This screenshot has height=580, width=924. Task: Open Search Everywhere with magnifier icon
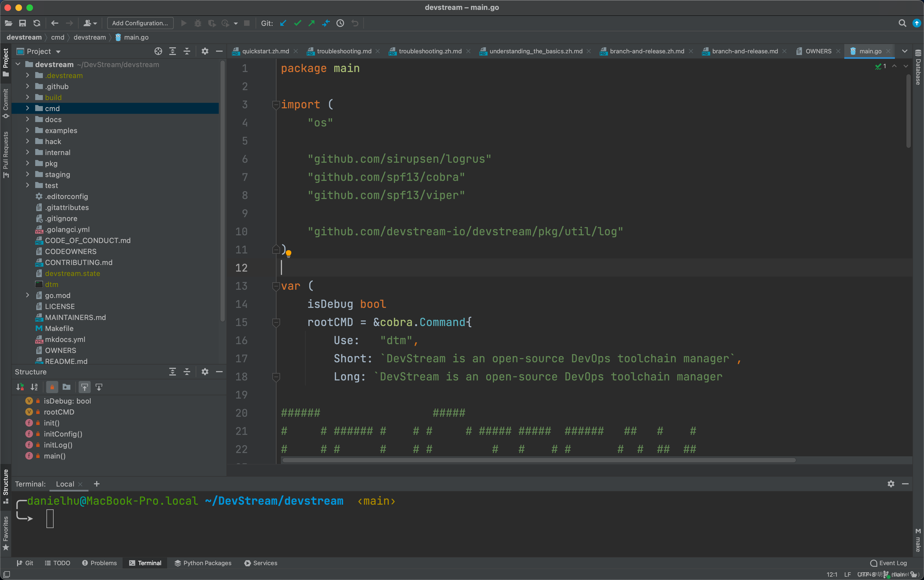coord(902,23)
